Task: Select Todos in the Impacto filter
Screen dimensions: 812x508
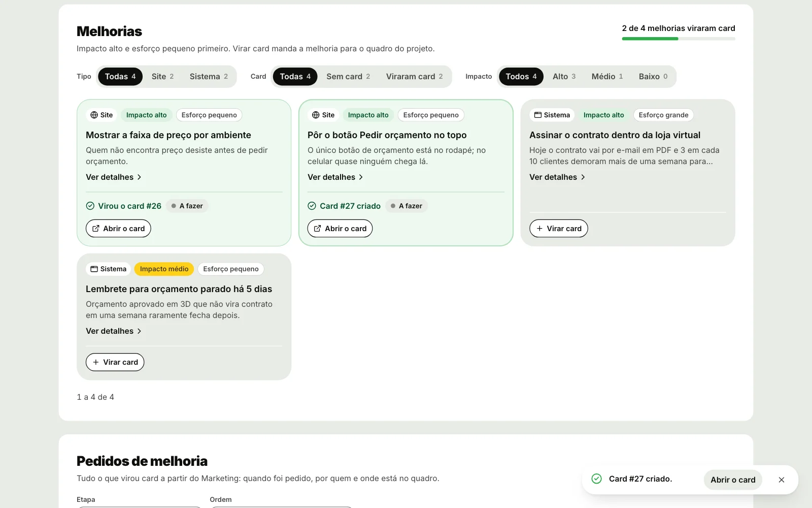Action: pos(521,77)
